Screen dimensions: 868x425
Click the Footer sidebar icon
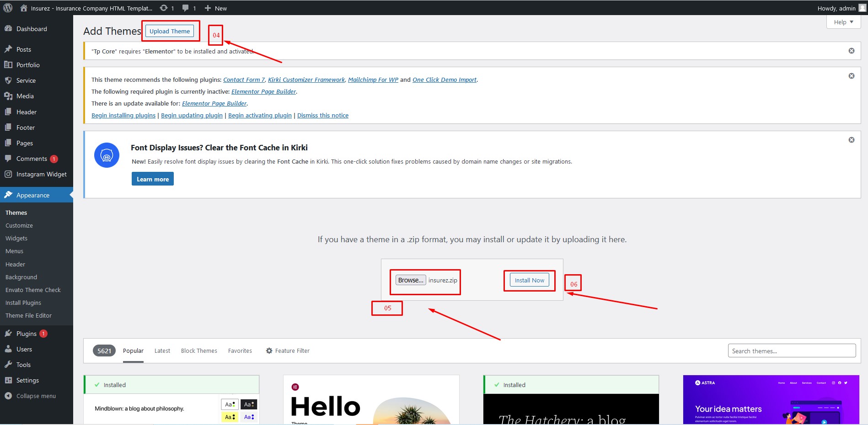[8, 127]
